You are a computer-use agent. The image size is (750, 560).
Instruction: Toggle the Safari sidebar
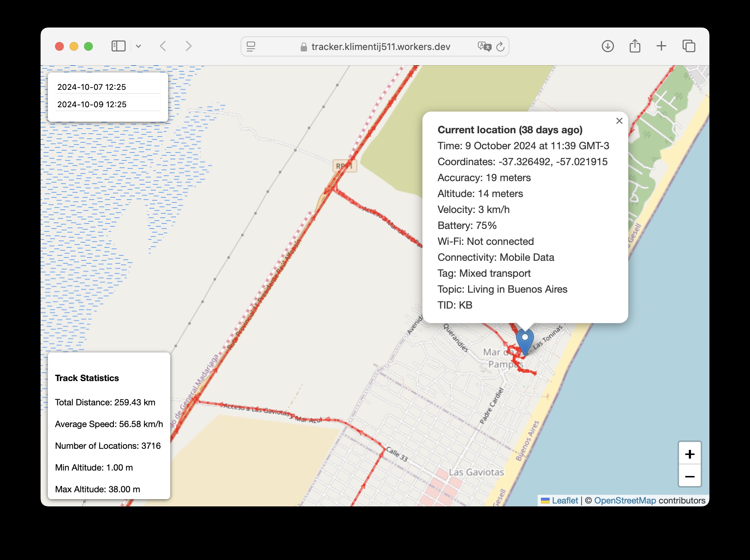coord(118,46)
